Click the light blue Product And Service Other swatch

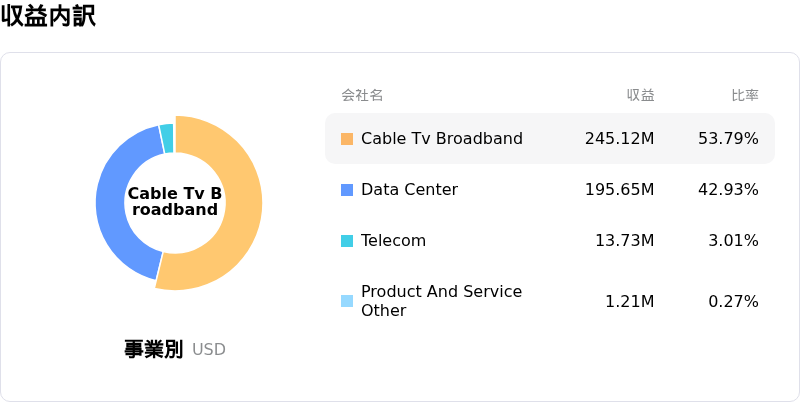[347, 301]
